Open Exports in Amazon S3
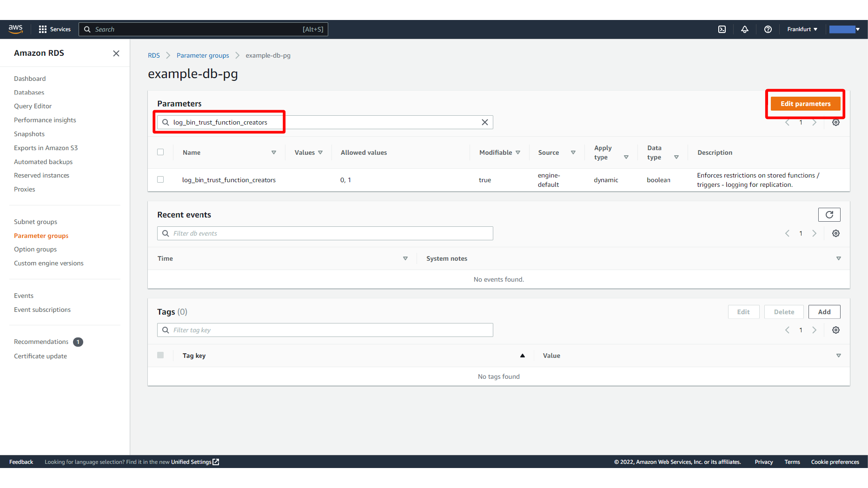Image resolution: width=868 pixels, height=488 pixels. coord(46,148)
